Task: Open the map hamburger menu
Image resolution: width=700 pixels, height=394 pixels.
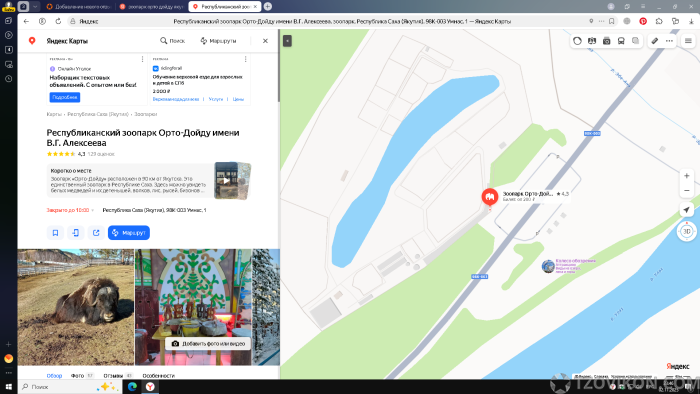Action: coord(688,41)
